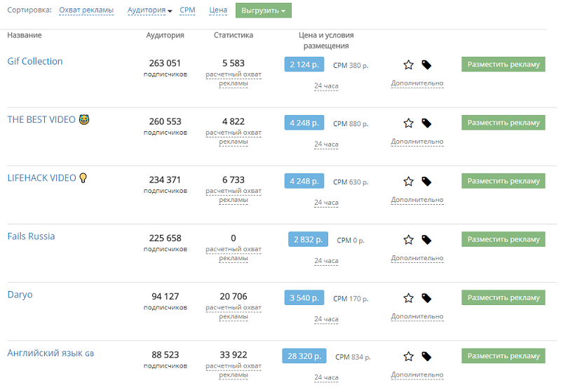The height and width of the screenshot is (392, 561).
Task: Expand Дополнительно for THE BEST VIDEO
Action: [417, 142]
